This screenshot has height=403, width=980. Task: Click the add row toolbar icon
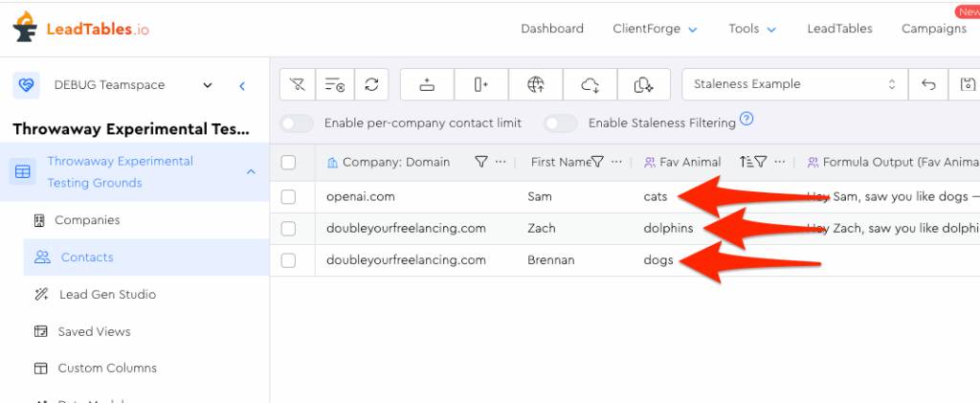tap(427, 84)
